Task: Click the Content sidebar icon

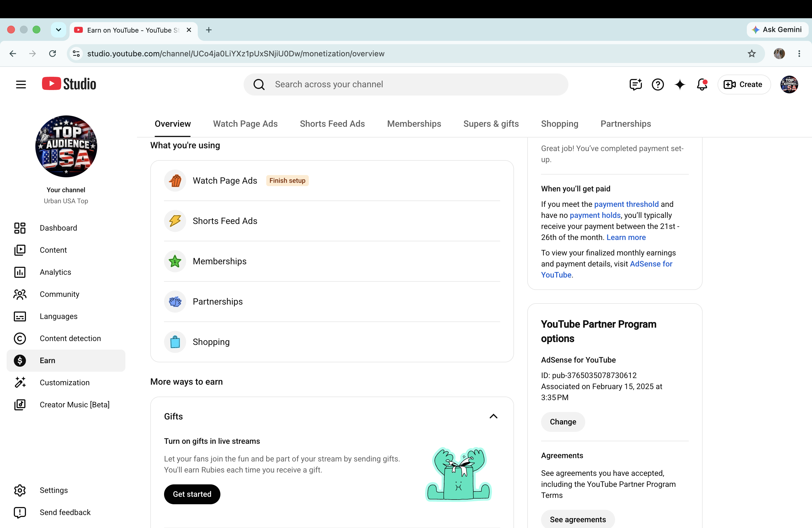Action: coord(20,250)
